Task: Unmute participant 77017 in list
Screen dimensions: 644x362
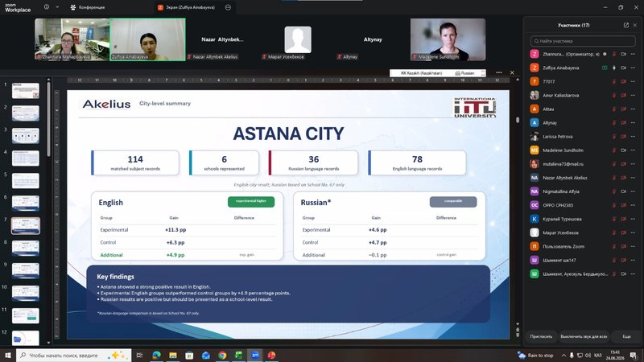Action: coord(614,81)
